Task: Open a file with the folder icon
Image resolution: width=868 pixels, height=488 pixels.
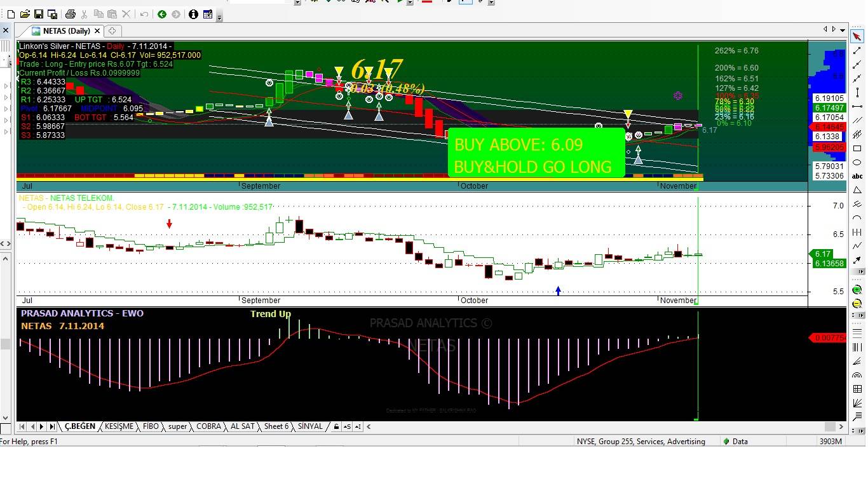Action: pos(25,14)
